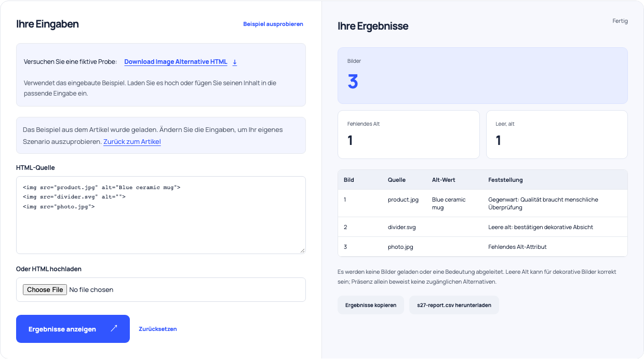Copy results with Ergebnisse kopieren
Image resolution: width=644 pixels, height=359 pixels.
(x=371, y=305)
